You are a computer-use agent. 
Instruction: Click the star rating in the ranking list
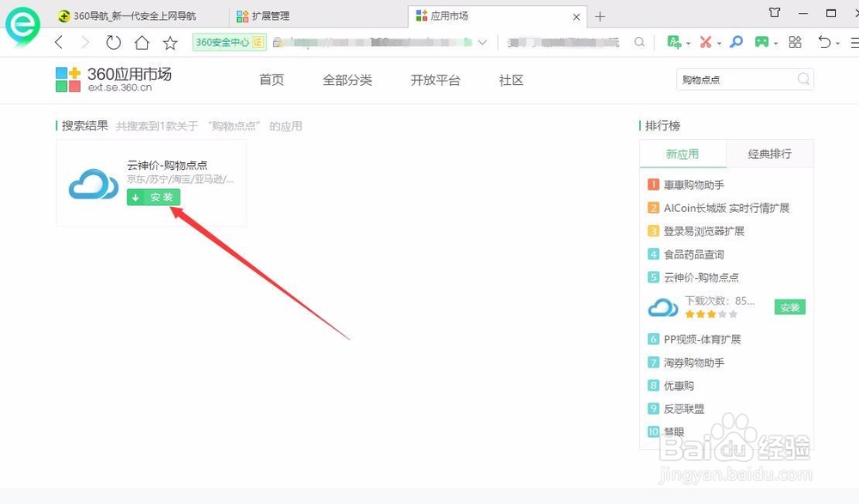click(710, 314)
